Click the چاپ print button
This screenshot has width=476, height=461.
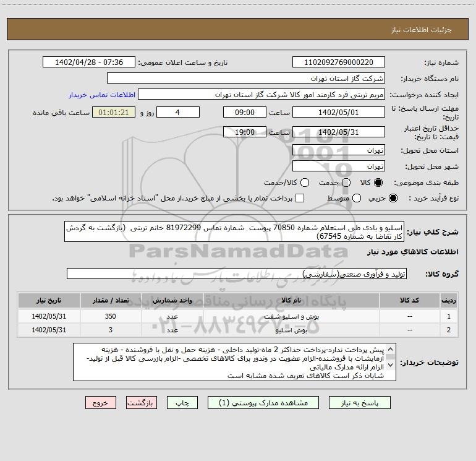pos(182,403)
